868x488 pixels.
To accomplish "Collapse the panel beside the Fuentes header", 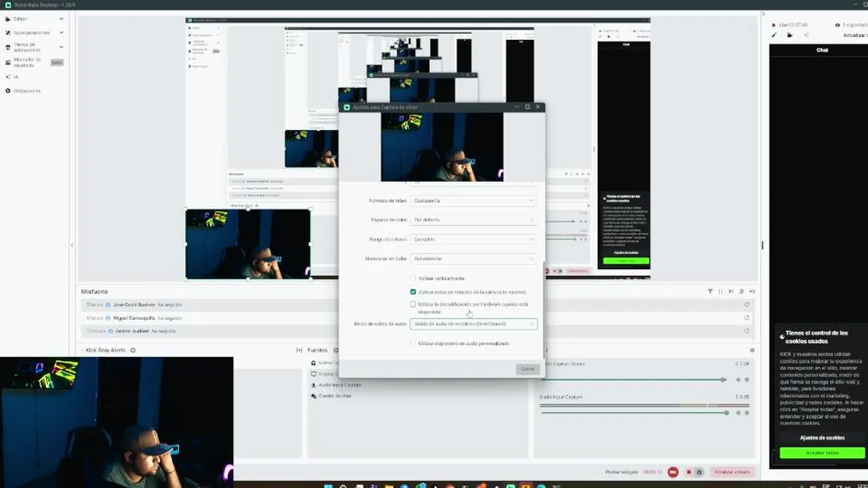I will click(299, 350).
